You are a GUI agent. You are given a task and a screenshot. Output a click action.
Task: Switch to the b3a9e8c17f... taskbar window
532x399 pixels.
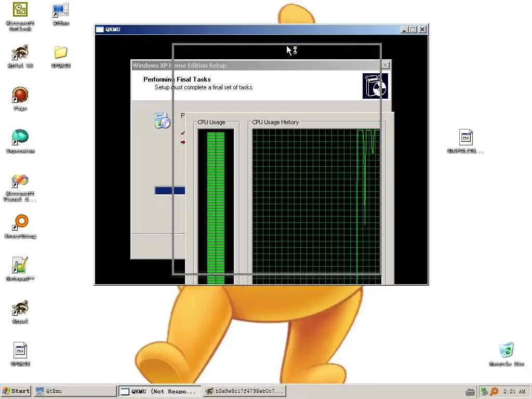coord(244,391)
